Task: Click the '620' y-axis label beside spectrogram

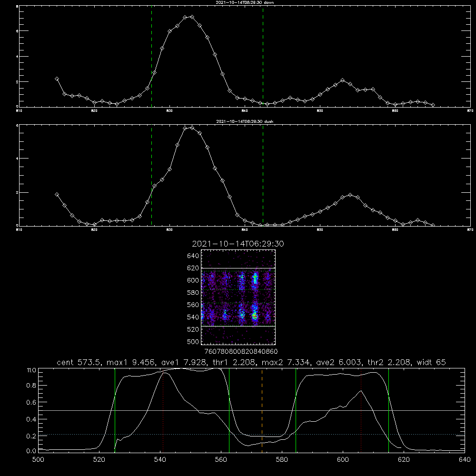Action: pyautogui.click(x=193, y=268)
